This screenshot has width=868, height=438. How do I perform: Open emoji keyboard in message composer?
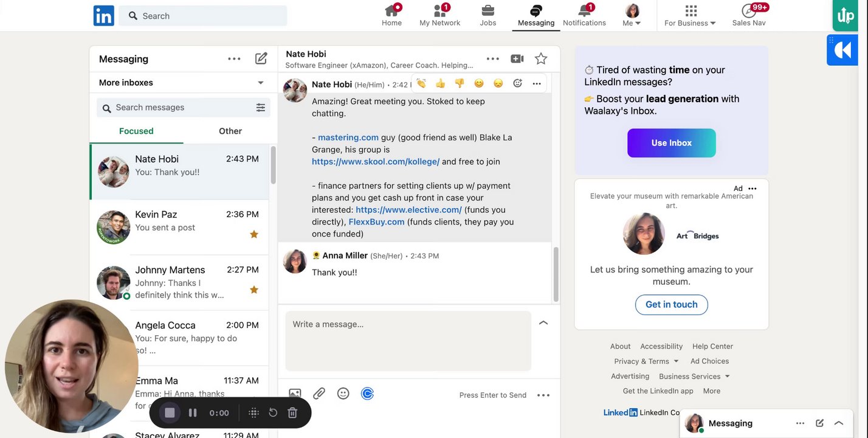(343, 394)
